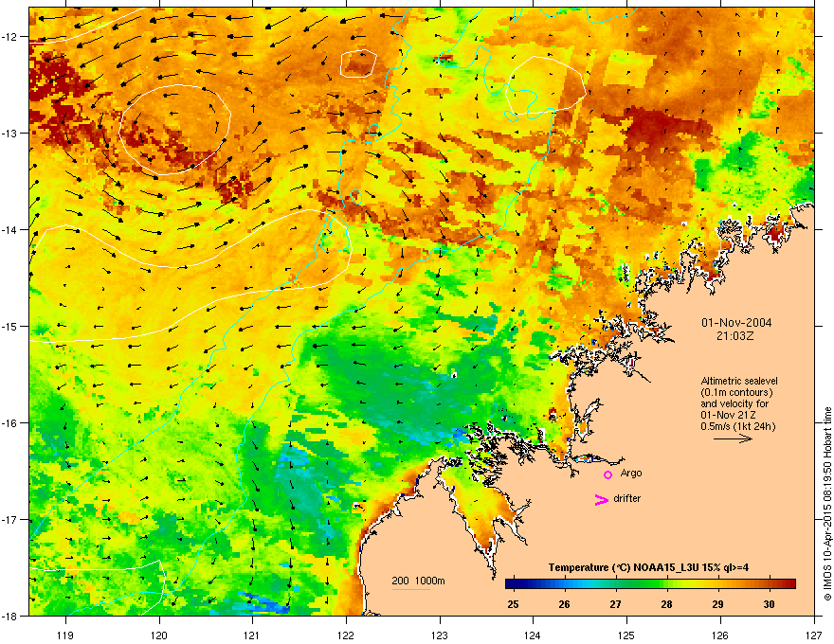
Task: Click the colorbar tick label '26'
Action: 564,604
